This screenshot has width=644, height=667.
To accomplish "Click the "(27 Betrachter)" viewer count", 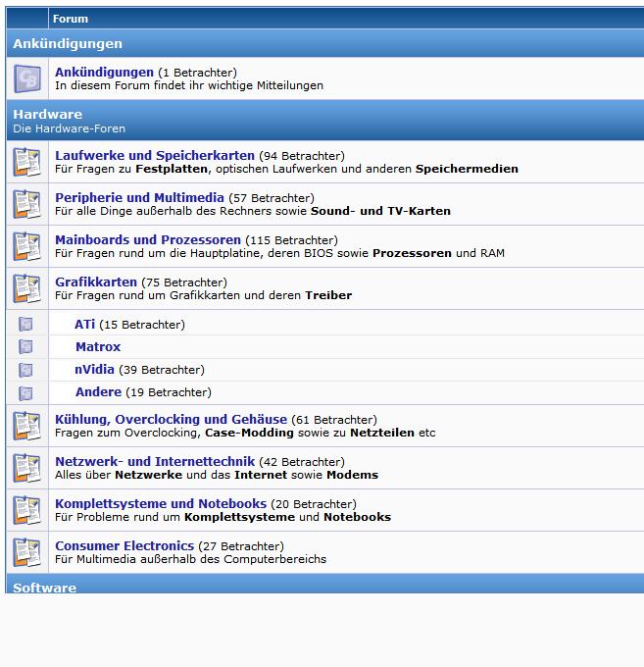I will (241, 546).
